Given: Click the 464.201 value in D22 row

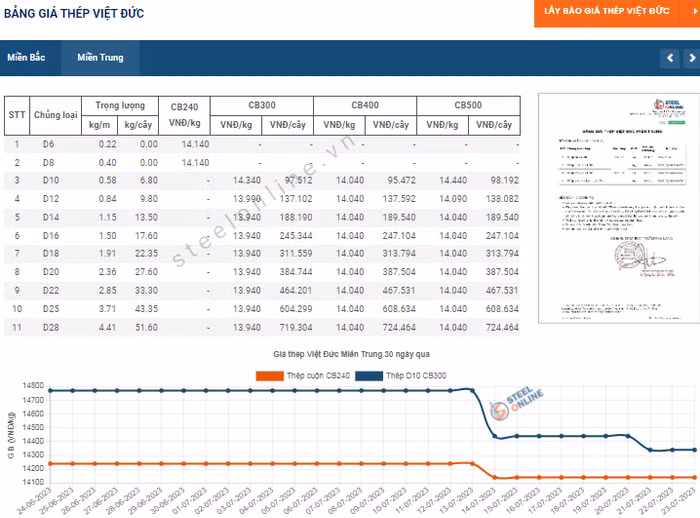Looking at the screenshot, I should (296, 291).
